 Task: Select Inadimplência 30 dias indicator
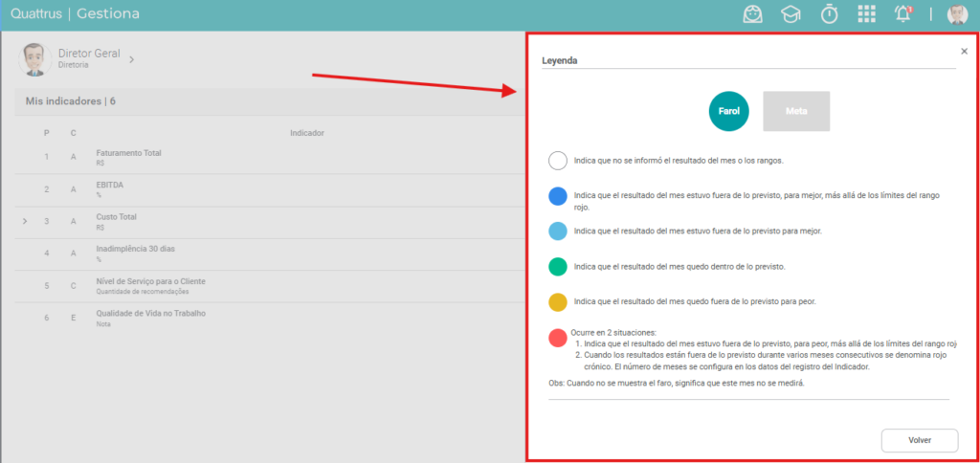coord(136,249)
